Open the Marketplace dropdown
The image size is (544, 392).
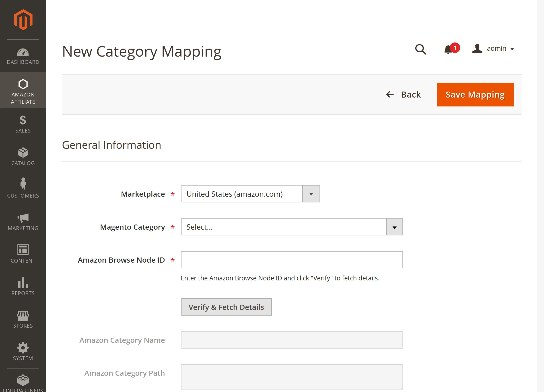[250, 194]
